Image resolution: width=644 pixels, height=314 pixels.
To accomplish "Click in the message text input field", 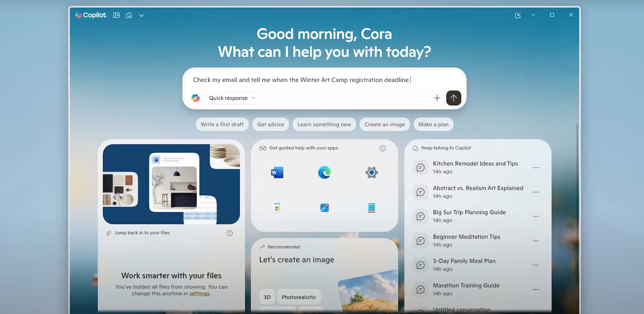I will (302, 80).
